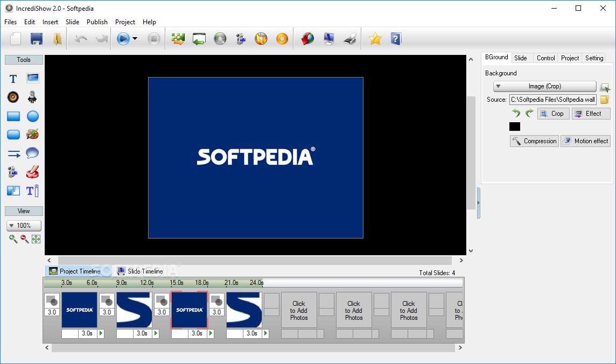This screenshot has height=364, width=616.
Task: Click the New project blank page icon
Action: 16,39
